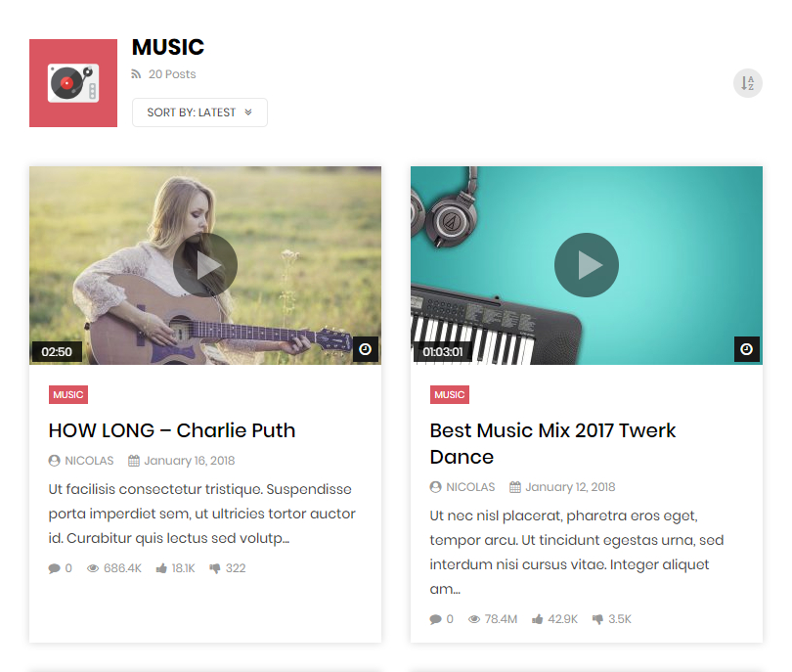Click the thumbs up icon showing 18.1K
Screen dimensions: 792x672
pyautogui.click(x=161, y=568)
